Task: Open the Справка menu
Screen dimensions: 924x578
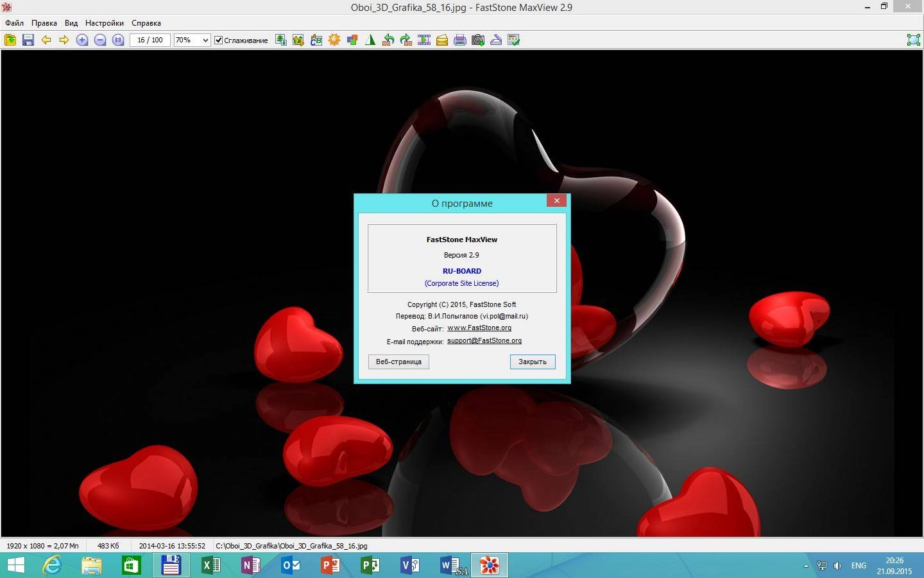Action: click(146, 22)
